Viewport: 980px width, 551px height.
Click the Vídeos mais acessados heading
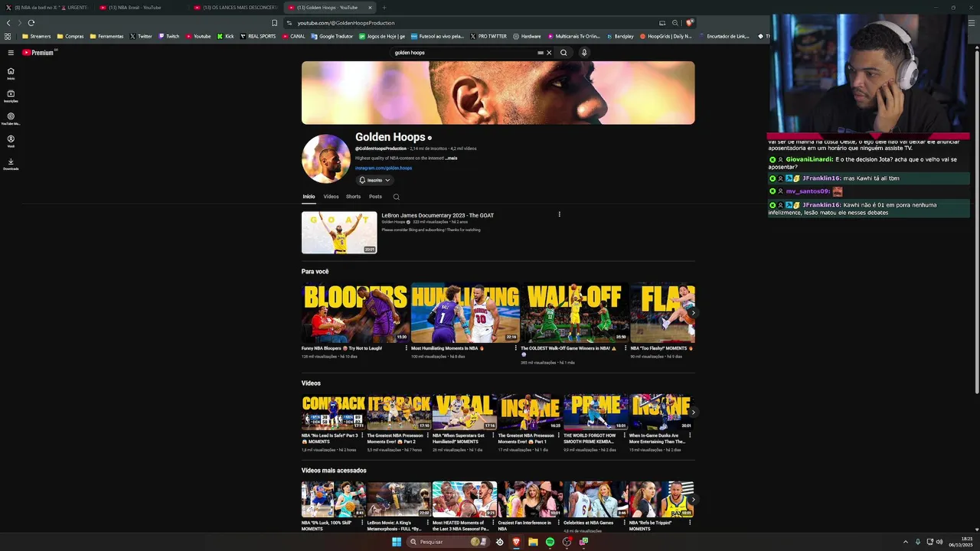[334, 471]
